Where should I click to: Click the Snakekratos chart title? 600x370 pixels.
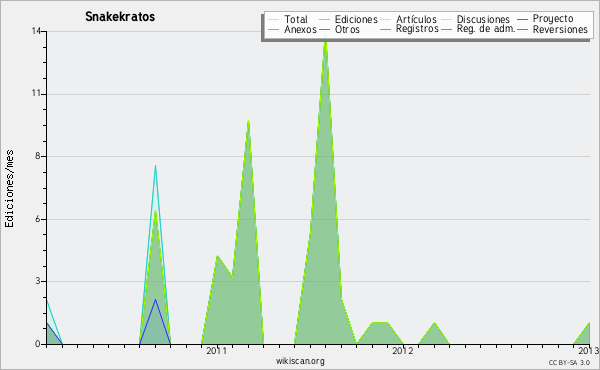tap(120, 17)
